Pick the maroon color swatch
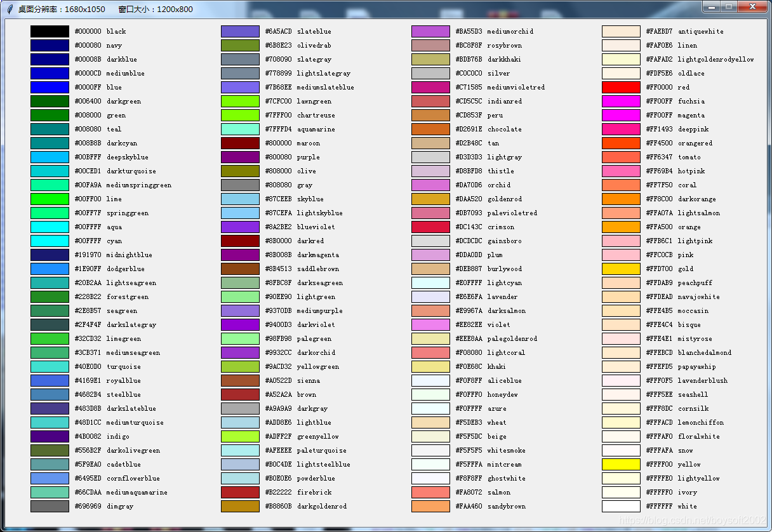 pyautogui.click(x=240, y=143)
